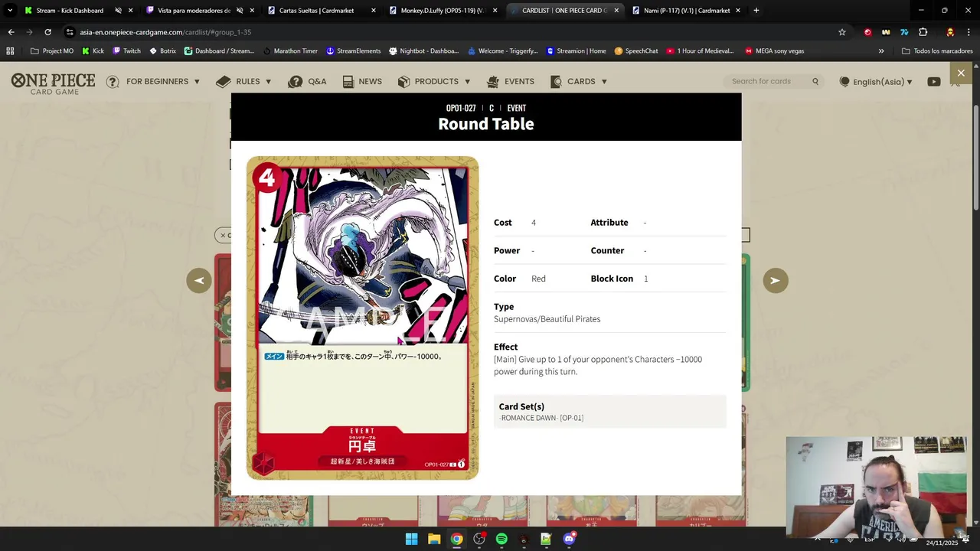This screenshot has height=551, width=980.
Task: Click the Supernovas/Beautiful Pirates type text
Action: (547, 319)
